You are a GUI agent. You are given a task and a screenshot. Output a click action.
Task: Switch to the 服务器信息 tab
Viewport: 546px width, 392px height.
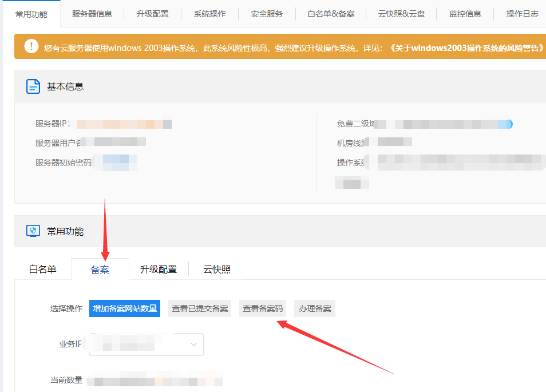point(92,14)
